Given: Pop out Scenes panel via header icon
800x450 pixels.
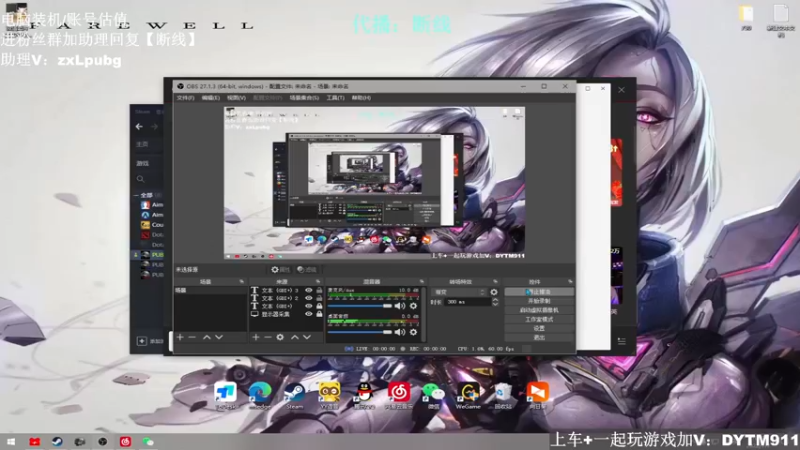Looking at the screenshot, I should pyautogui.click(x=241, y=282).
